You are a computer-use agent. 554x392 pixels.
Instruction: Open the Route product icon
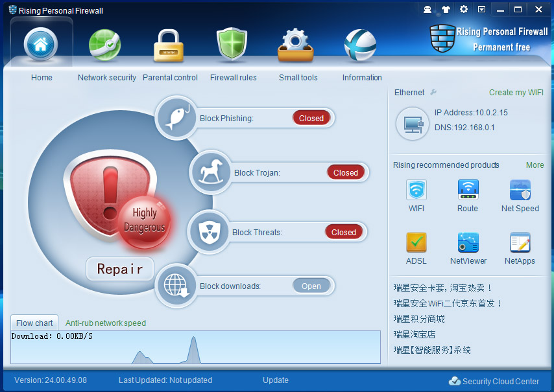(x=468, y=190)
